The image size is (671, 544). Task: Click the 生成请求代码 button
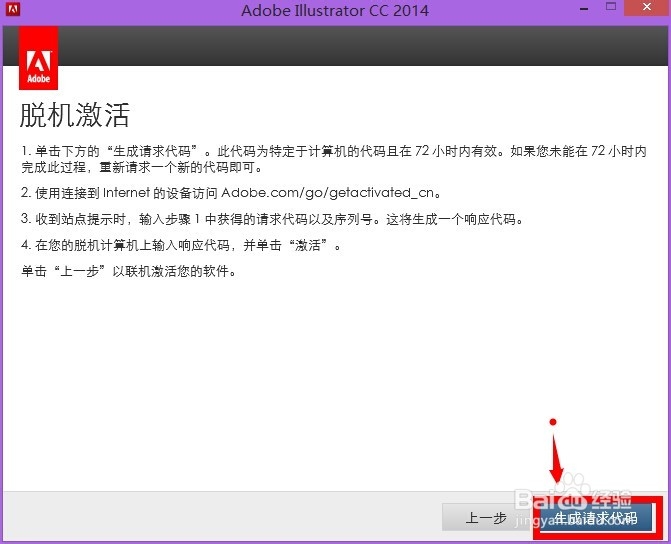point(597,518)
